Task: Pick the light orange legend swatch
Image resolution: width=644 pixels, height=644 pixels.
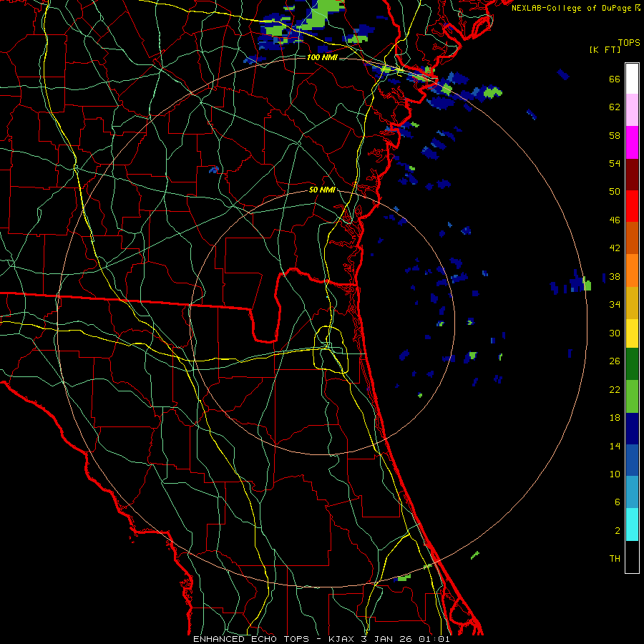Action: coord(632,270)
